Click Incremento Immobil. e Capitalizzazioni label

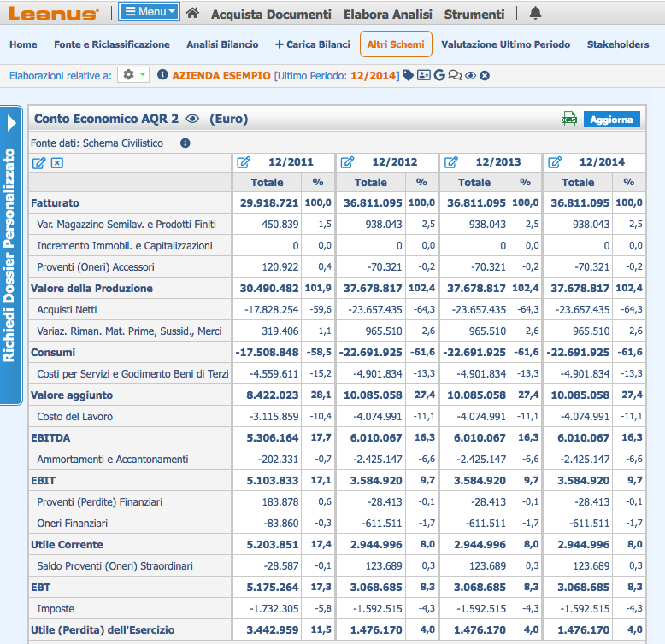(124, 246)
